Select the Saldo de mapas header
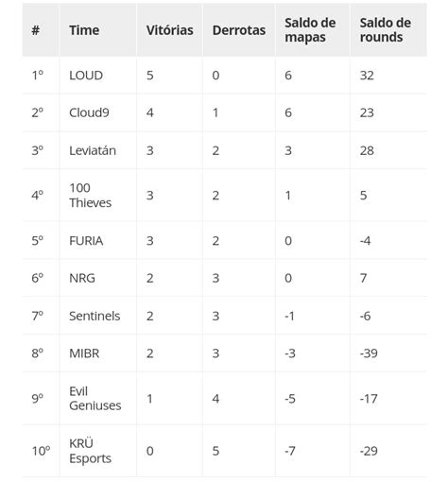The height and width of the screenshot is (482, 448). 310,30
